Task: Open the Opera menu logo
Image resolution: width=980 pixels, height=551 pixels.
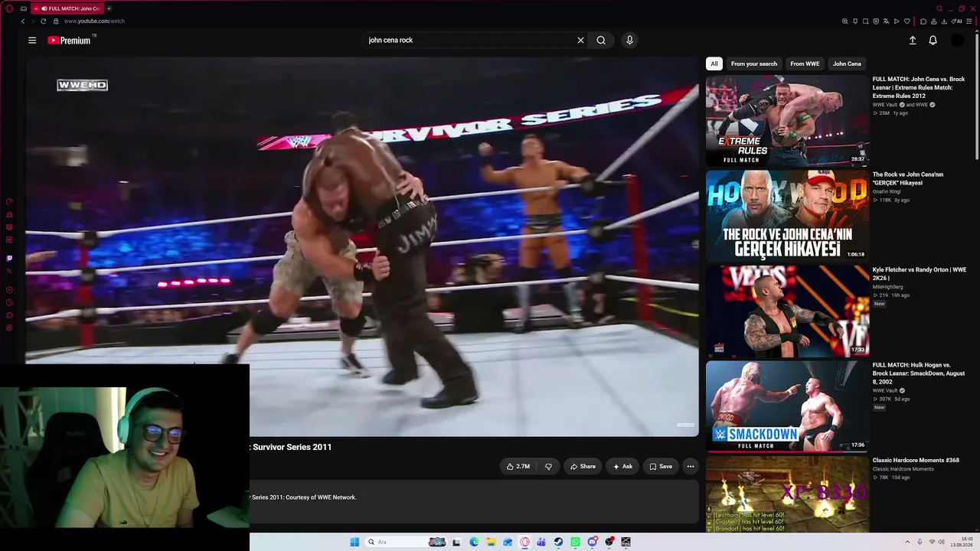Action: pyautogui.click(x=9, y=8)
